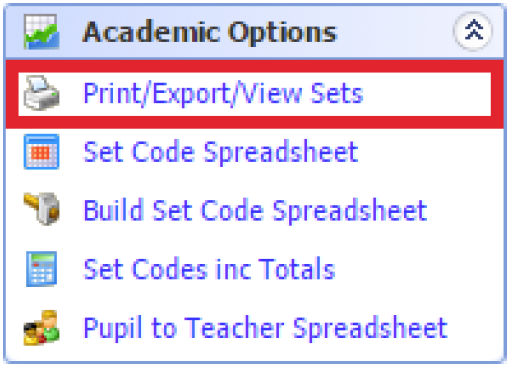Click the calendar icon for Set Code Spreadsheet

pyautogui.click(x=42, y=152)
